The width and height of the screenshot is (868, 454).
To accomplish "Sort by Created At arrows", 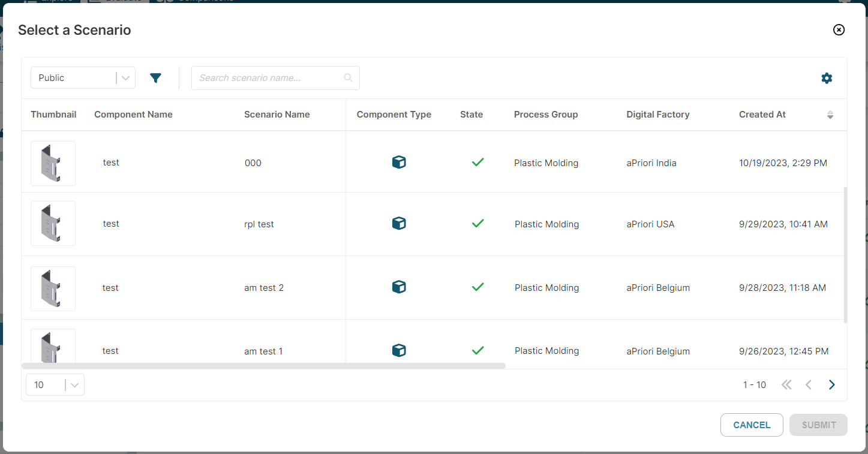I will pos(830,115).
